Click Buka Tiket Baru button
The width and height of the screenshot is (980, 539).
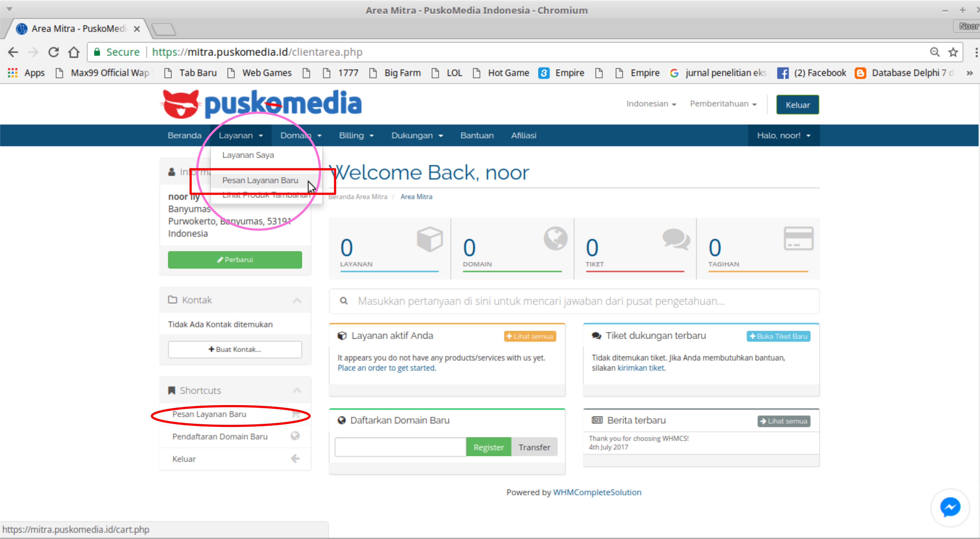click(778, 336)
